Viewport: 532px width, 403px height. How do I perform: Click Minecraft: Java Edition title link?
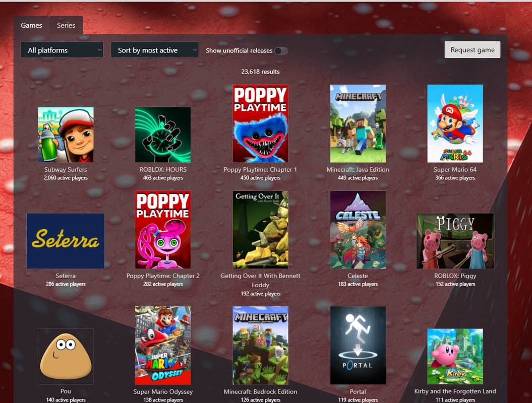click(x=358, y=169)
